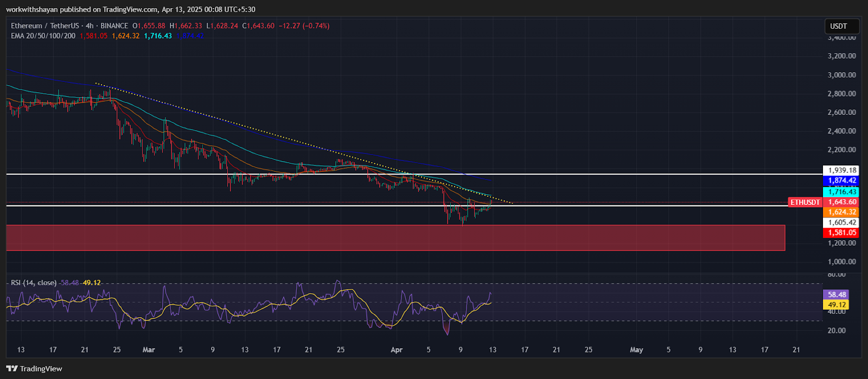Click the published-on TradingView.com header text
Image resolution: width=868 pixels, height=379 pixels.
tap(131, 9)
